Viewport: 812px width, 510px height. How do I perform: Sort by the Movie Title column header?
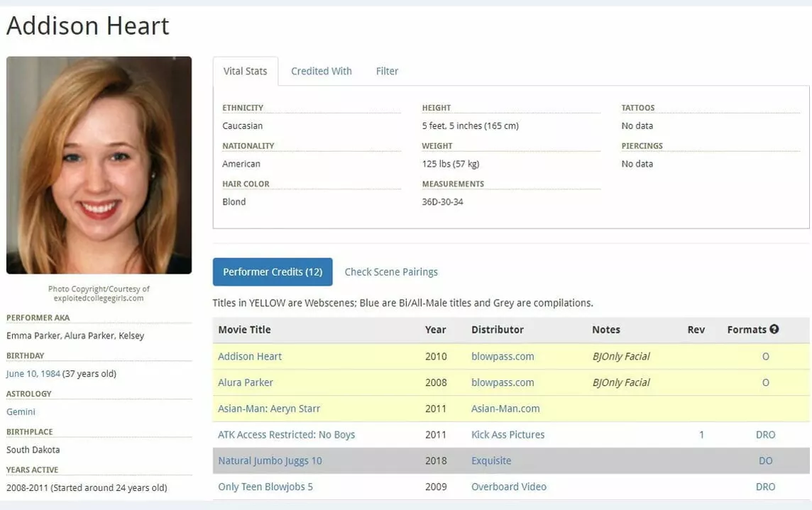point(244,330)
